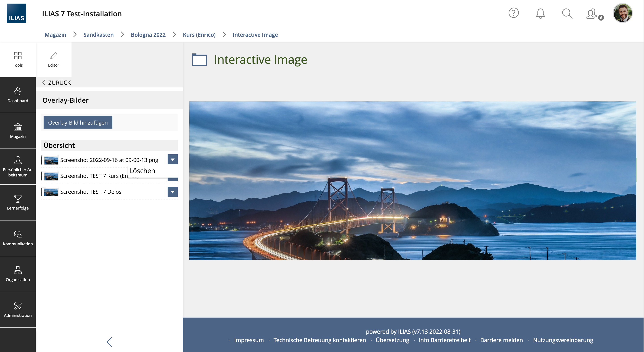Click the ILIAS logo
The image size is (644, 352).
(17, 13)
